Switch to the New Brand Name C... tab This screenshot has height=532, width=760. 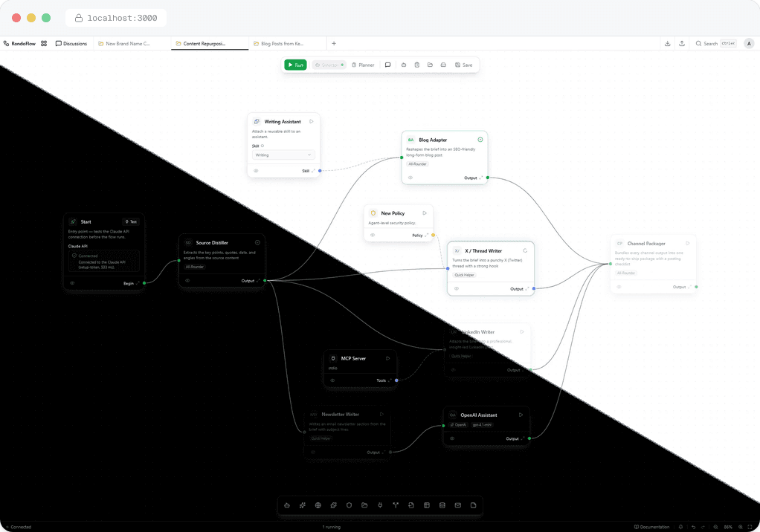131,44
